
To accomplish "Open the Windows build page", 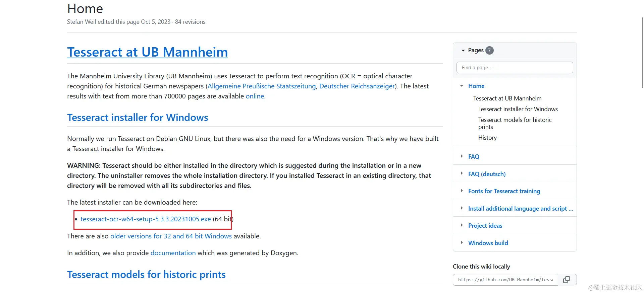I will tap(488, 243).
